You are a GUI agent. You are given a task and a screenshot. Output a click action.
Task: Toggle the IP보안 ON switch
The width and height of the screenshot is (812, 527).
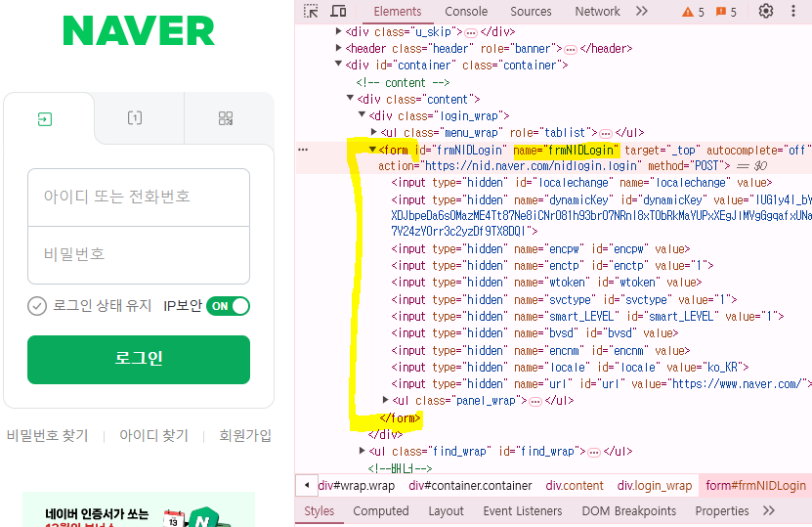tap(228, 306)
